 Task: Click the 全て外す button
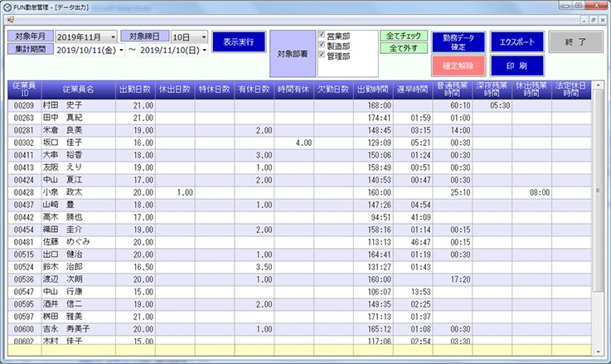click(404, 48)
